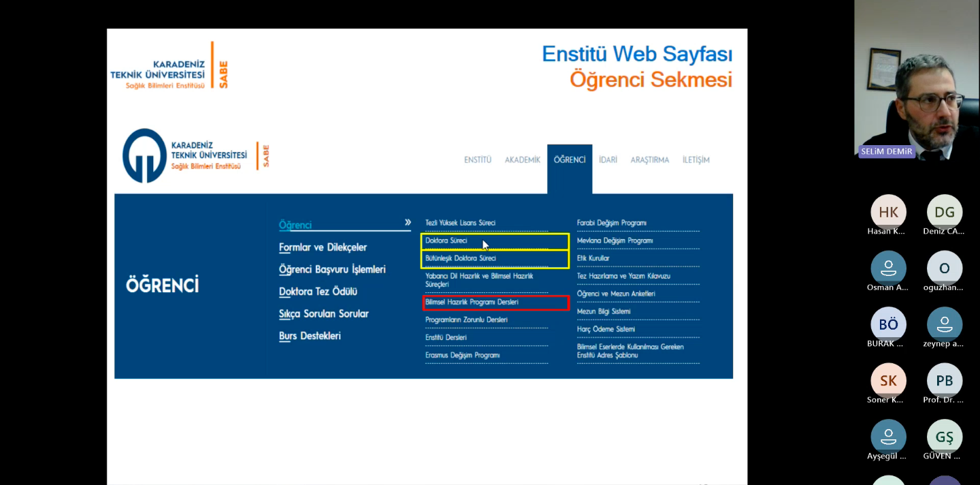The height and width of the screenshot is (485, 980).
Task: Open Tez Hazırlama ve Yazım Kılavuzu
Action: [x=623, y=276]
